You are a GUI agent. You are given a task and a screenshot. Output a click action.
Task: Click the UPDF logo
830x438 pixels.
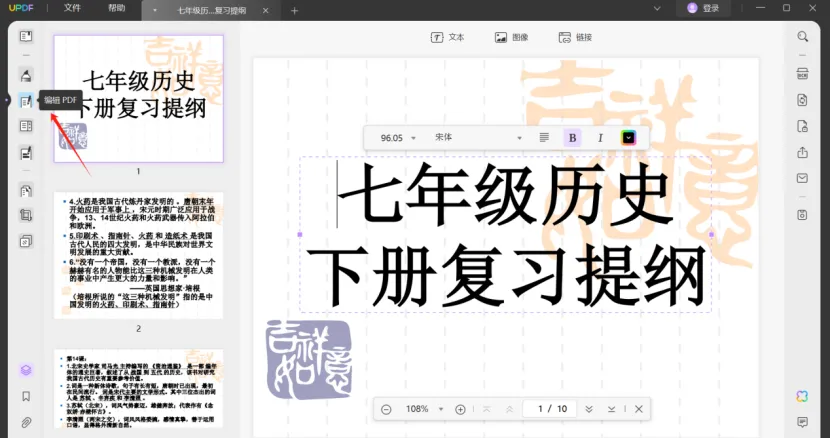pos(21,8)
